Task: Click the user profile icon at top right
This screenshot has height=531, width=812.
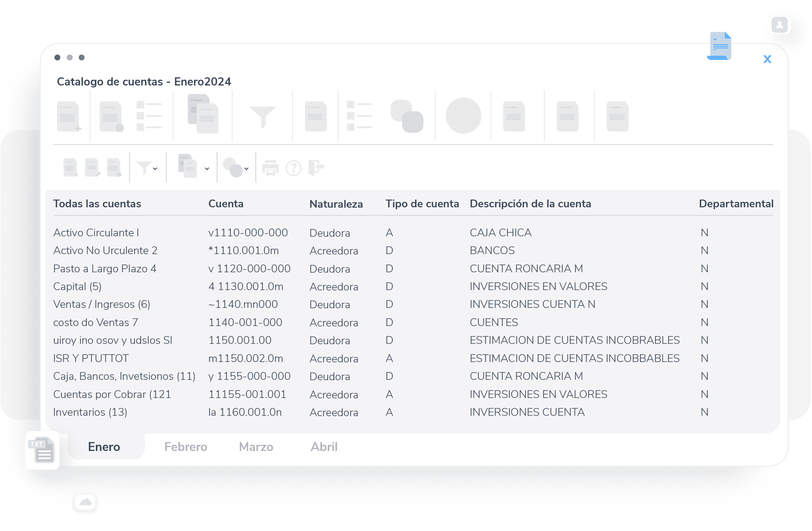Action: click(780, 25)
